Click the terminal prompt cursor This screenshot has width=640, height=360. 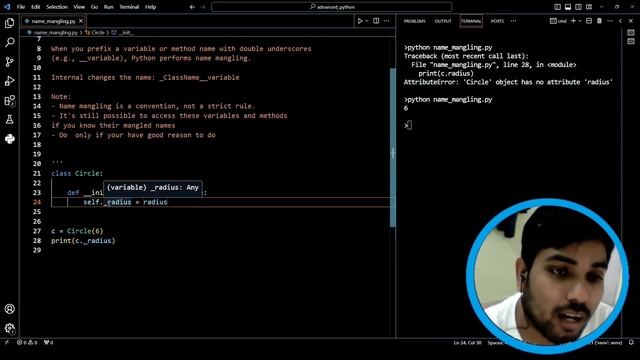tap(409, 125)
